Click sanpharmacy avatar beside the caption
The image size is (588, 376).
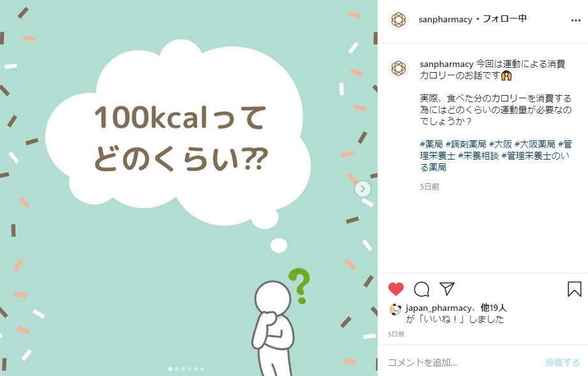pos(399,68)
